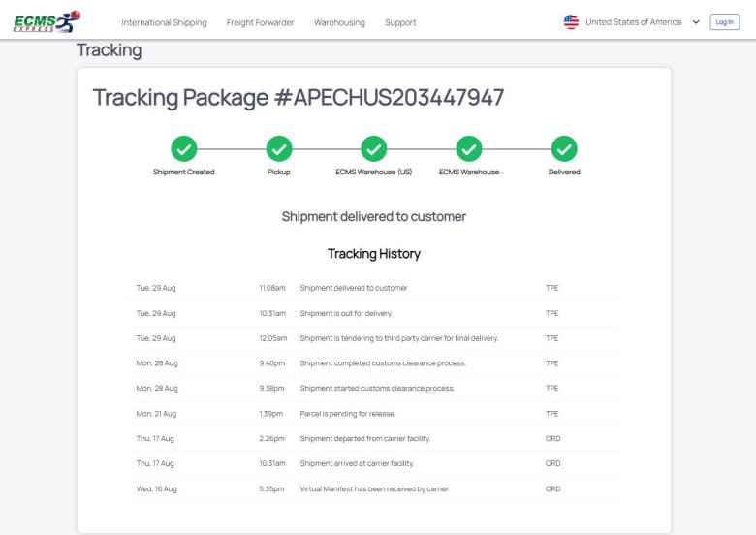Click the Pickup step checkmark icon
Viewport: 756px width, 535px height.
(278, 148)
